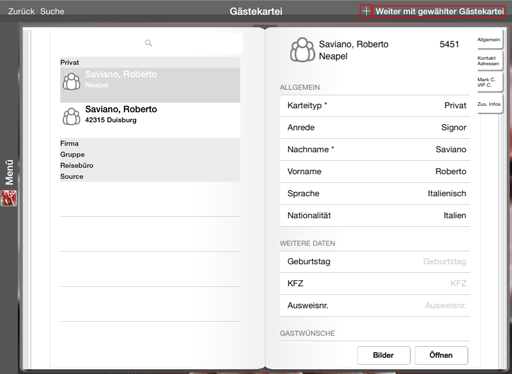Click the ALLGEMEIN section heading
The image size is (512, 374).
pyautogui.click(x=300, y=87)
